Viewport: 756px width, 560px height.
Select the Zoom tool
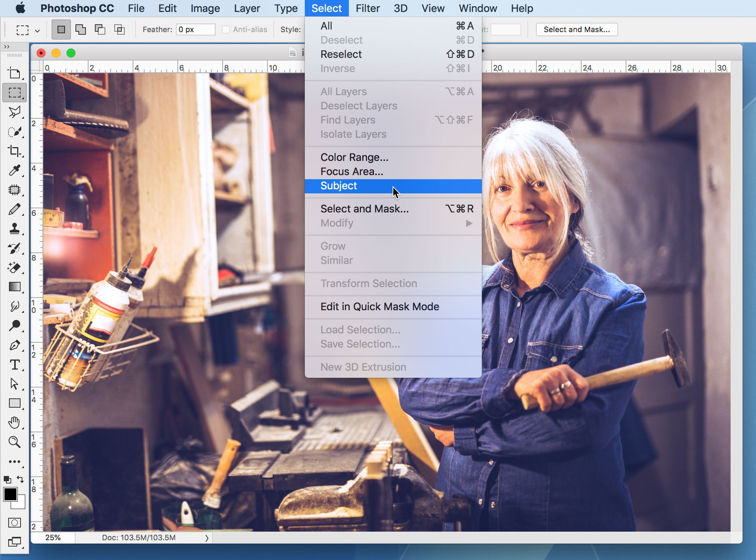click(15, 442)
